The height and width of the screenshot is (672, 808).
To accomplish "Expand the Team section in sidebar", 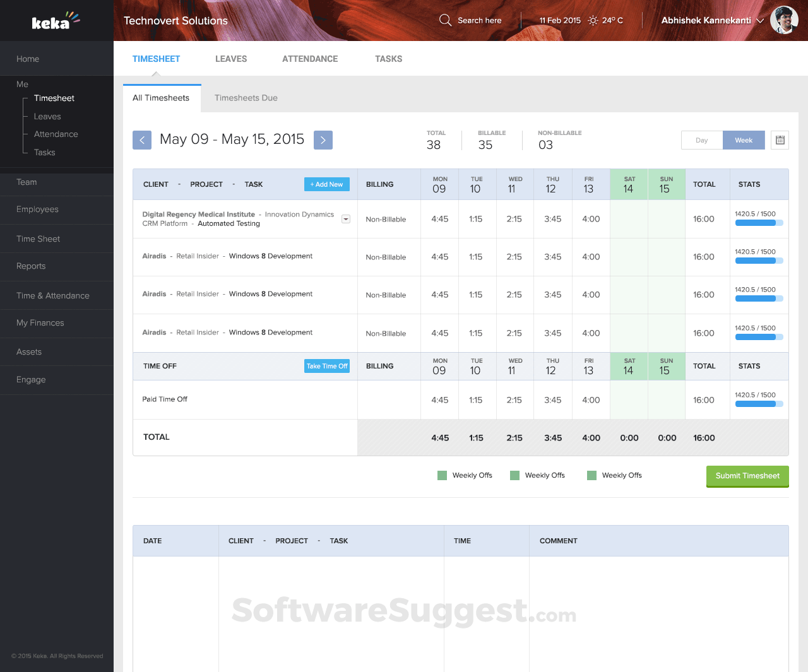I will point(27,182).
